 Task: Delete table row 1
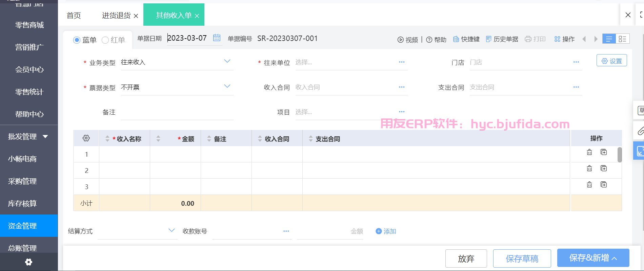589,152
